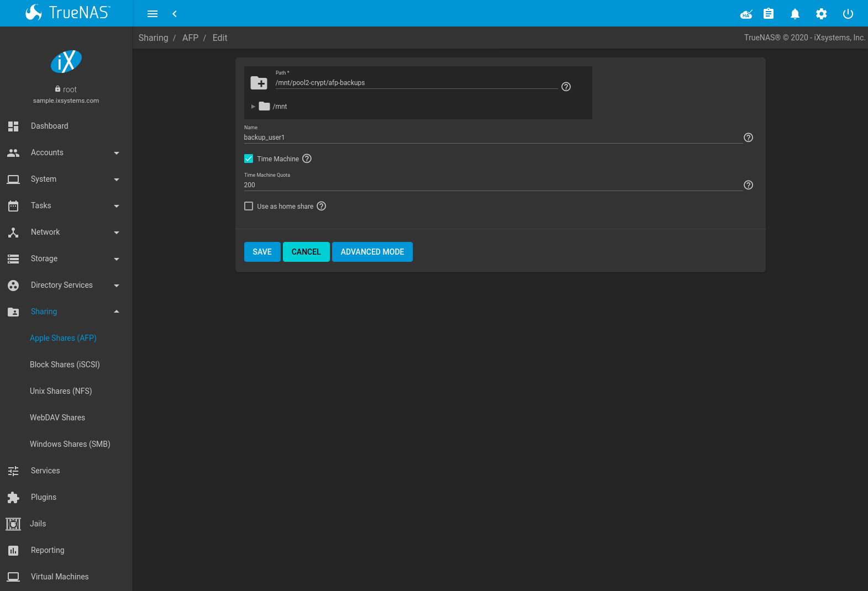Show help for the Path field
Viewport: 868px width, 591px height.
(x=566, y=87)
